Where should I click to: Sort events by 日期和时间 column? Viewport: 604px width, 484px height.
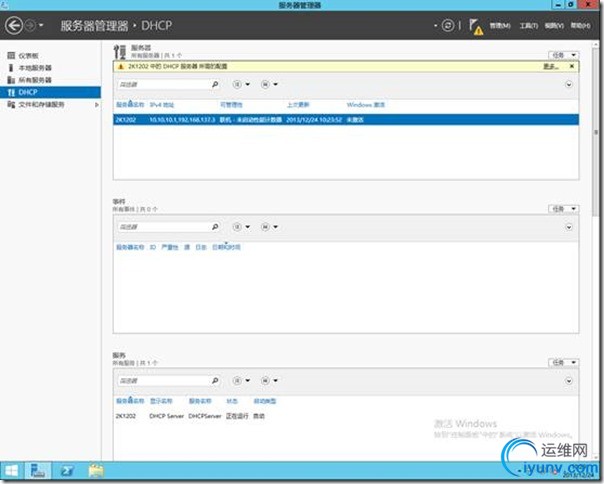226,247
